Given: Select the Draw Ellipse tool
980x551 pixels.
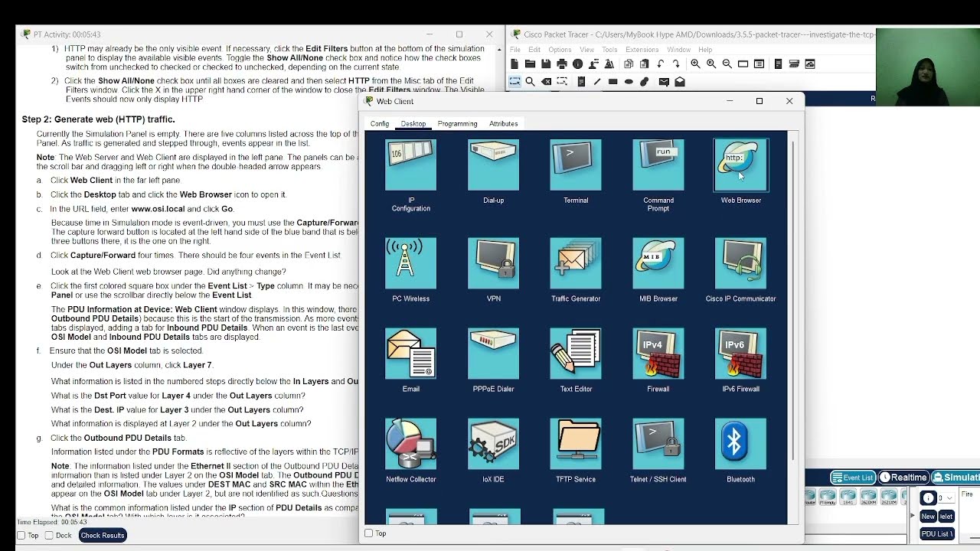Looking at the screenshot, I should [x=629, y=82].
